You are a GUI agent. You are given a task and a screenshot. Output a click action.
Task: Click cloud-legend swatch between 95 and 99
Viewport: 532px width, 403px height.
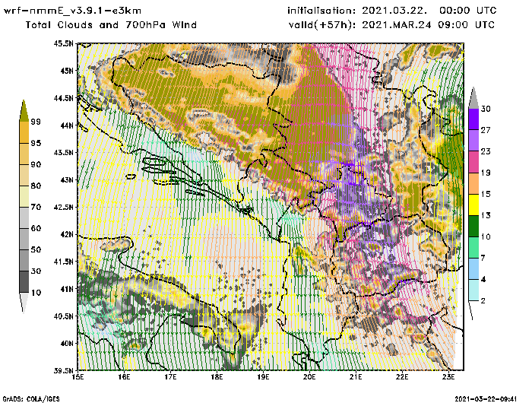(24, 132)
